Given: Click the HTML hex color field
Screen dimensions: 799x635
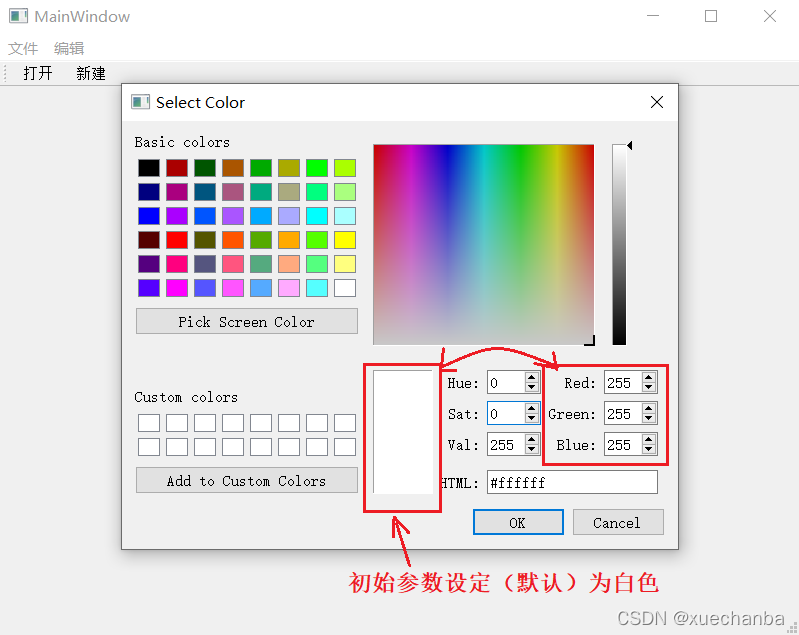Looking at the screenshot, I should (x=572, y=482).
